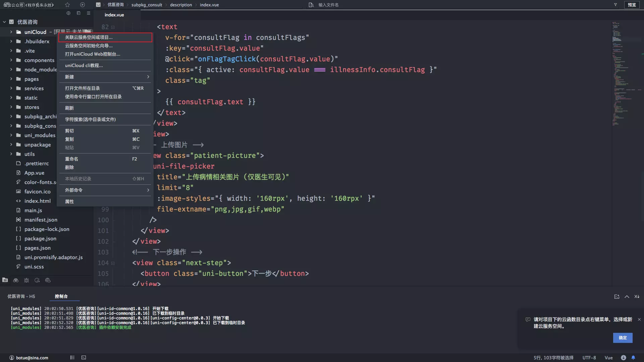
Task: Choose 打开uniCloud Web控制台 menu entry
Action: [x=105, y=54]
